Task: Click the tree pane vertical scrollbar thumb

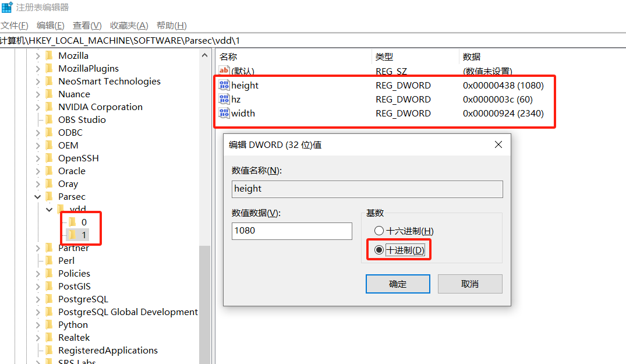Action: pos(205,305)
